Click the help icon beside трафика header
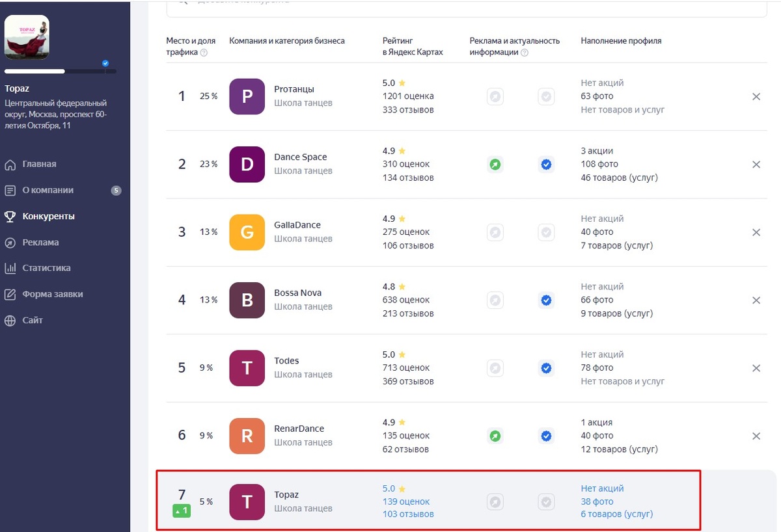781x532 pixels. [x=204, y=53]
